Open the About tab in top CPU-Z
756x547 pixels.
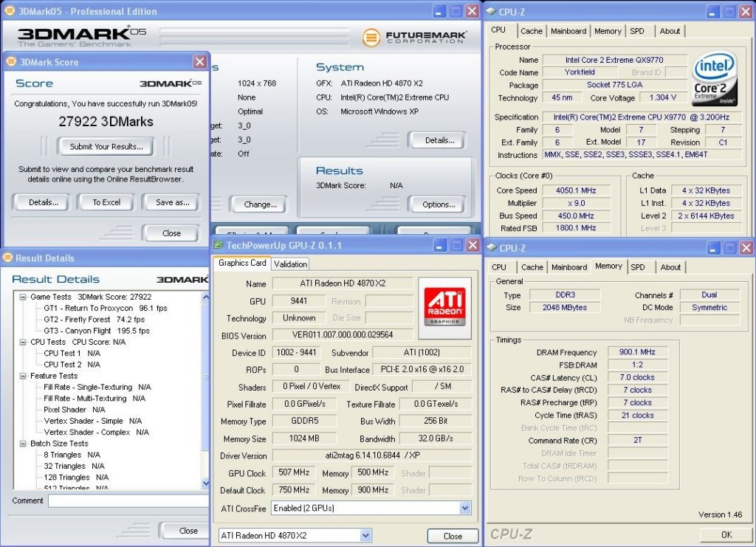(x=670, y=31)
